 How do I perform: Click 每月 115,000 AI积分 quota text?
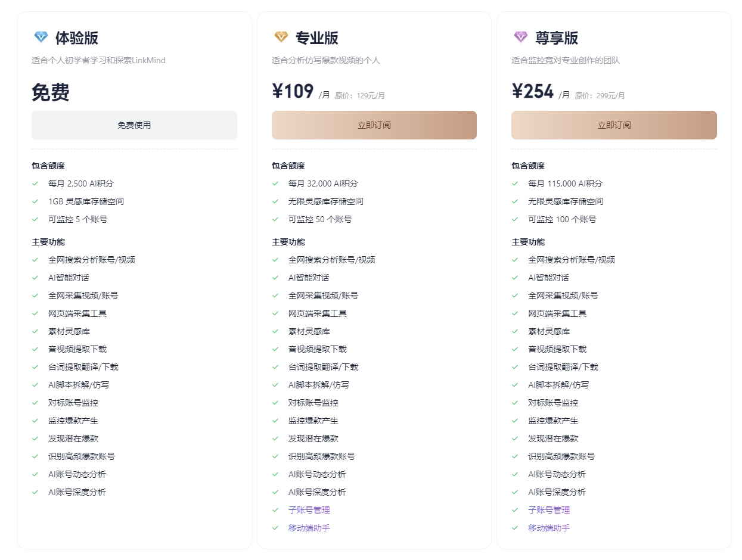tap(565, 183)
